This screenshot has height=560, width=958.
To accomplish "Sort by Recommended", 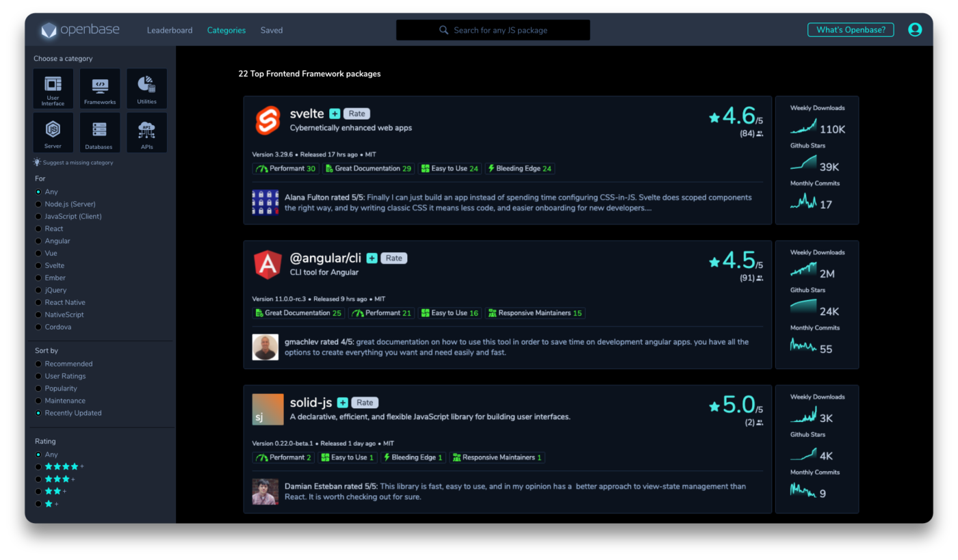I will tap(64, 364).
